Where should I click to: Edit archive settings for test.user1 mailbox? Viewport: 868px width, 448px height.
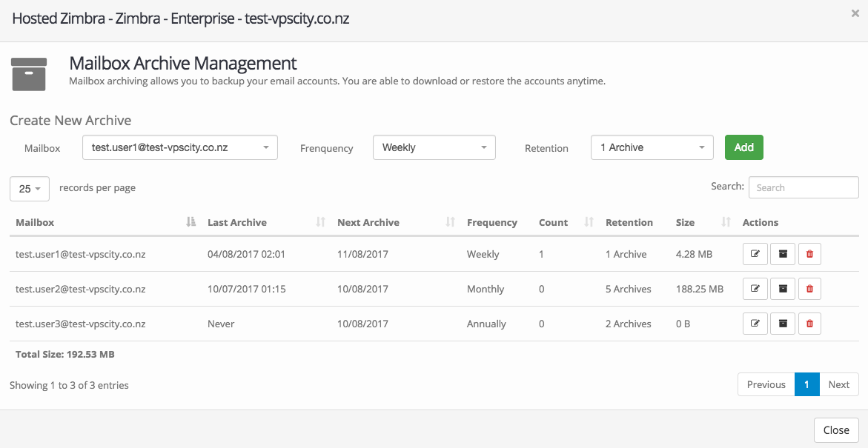coord(755,254)
